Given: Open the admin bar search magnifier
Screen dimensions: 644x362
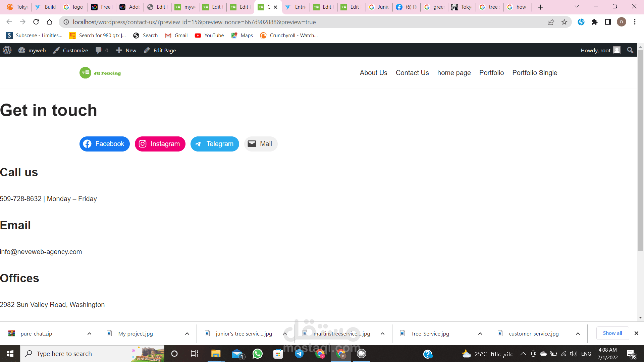Looking at the screenshot, I should [x=630, y=50].
